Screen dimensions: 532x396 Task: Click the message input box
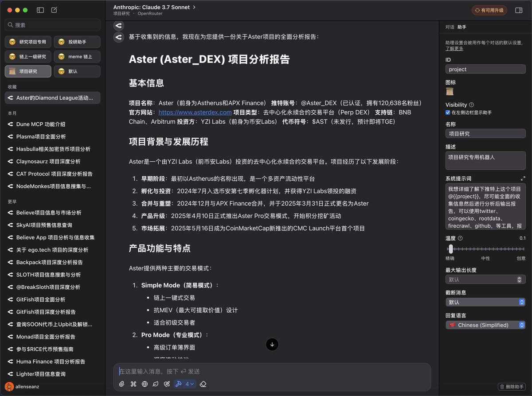coord(272,371)
